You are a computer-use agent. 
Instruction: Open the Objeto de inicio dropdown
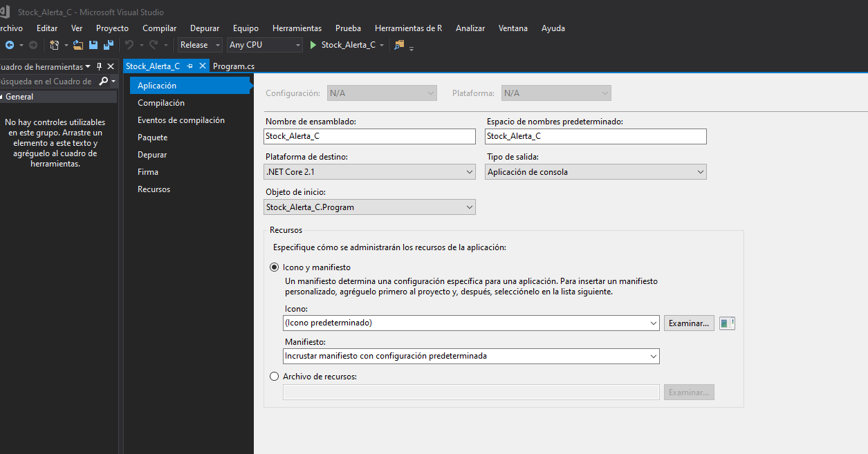pyautogui.click(x=370, y=207)
